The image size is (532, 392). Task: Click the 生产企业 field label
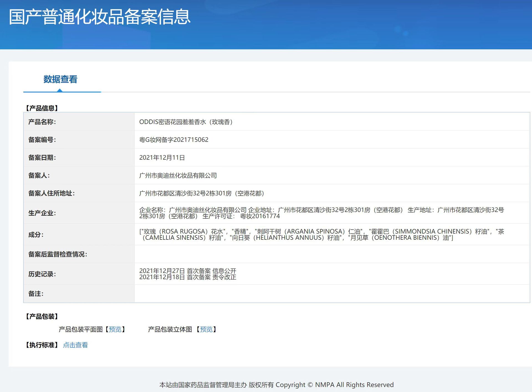pyautogui.click(x=42, y=213)
